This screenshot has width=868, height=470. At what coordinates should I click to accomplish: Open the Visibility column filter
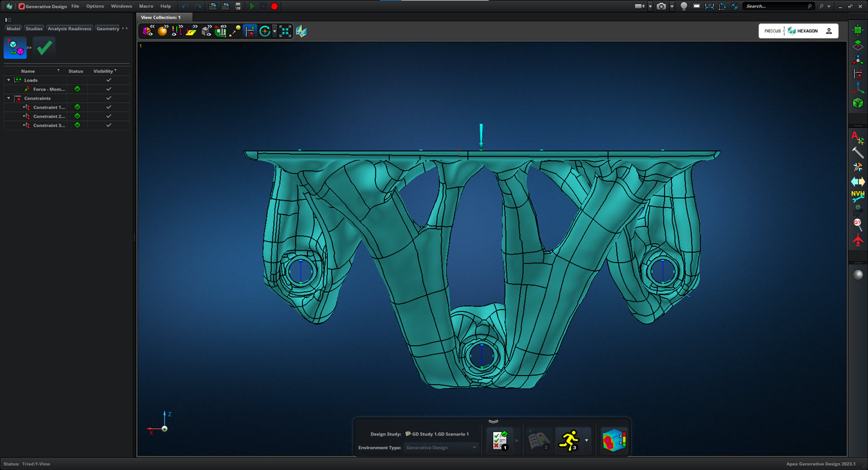(115, 71)
